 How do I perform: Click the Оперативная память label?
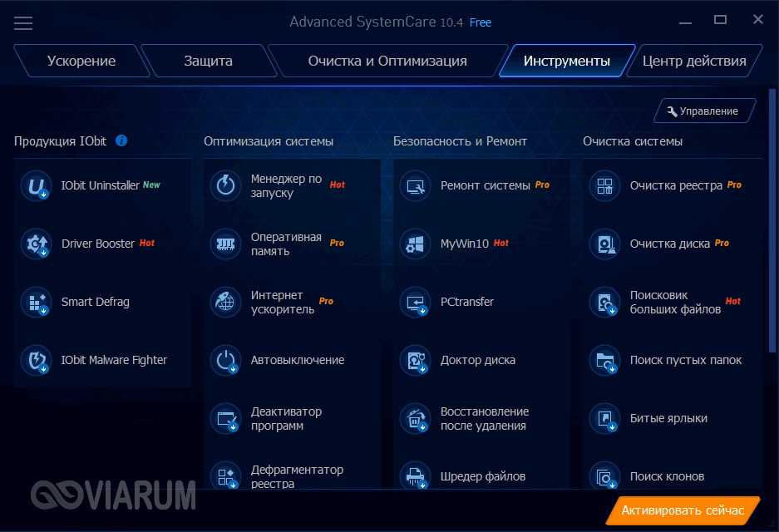286,244
